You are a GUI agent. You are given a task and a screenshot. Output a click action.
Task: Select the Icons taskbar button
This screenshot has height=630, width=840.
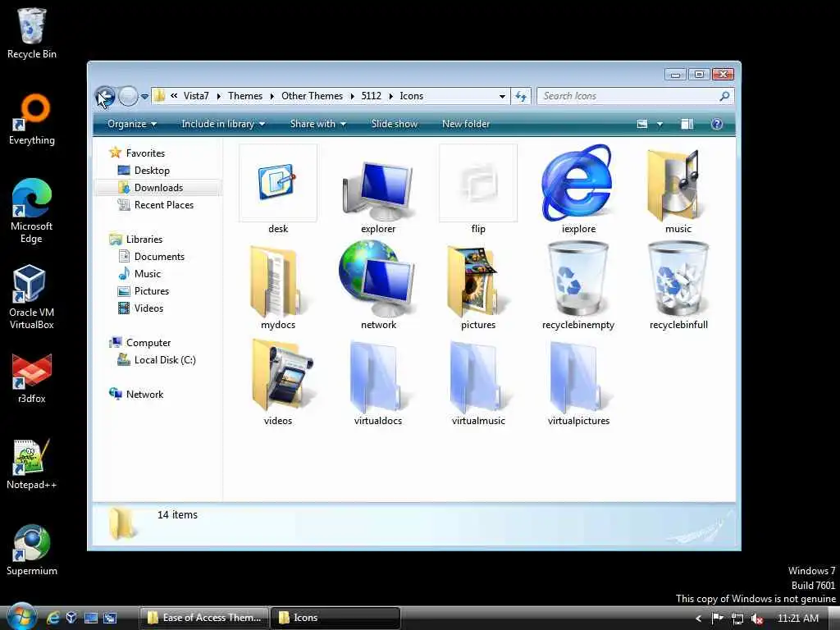click(336, 618)
